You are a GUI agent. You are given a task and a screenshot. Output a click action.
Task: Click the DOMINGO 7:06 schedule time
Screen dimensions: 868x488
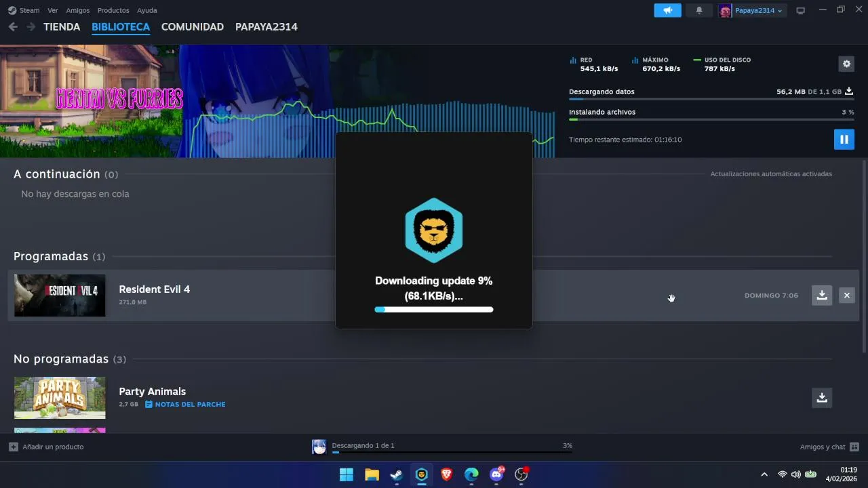771,296
